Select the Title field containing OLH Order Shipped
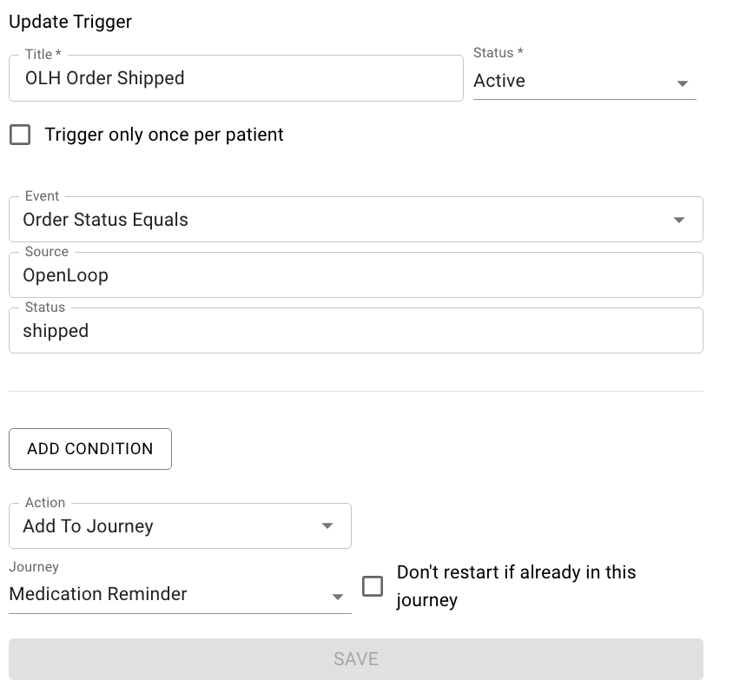 [234, 78]
